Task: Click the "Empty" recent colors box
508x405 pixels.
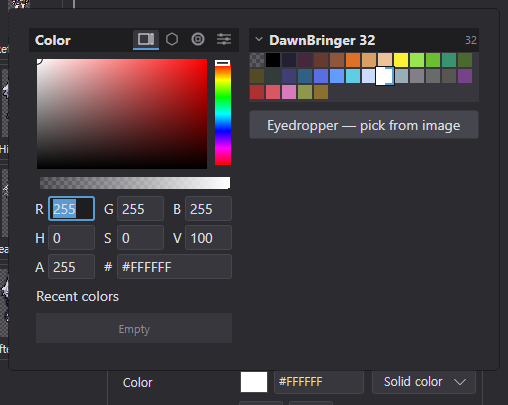Action: [134, 328]
